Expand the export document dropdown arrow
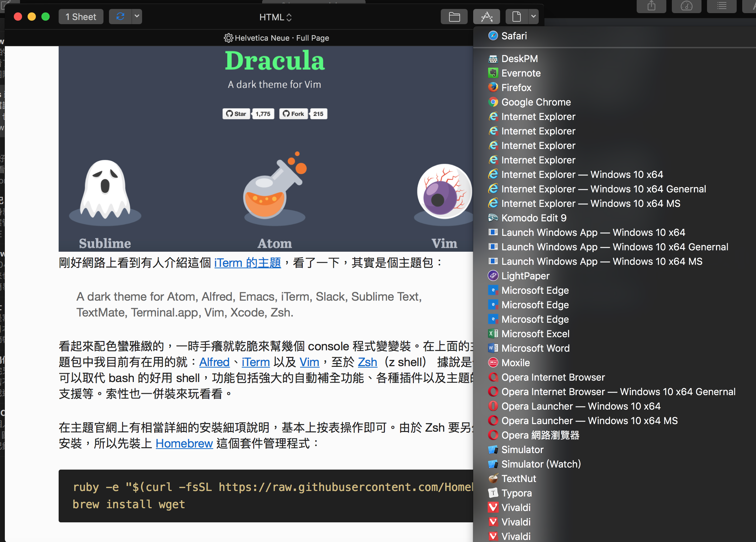 pos(534,17)
